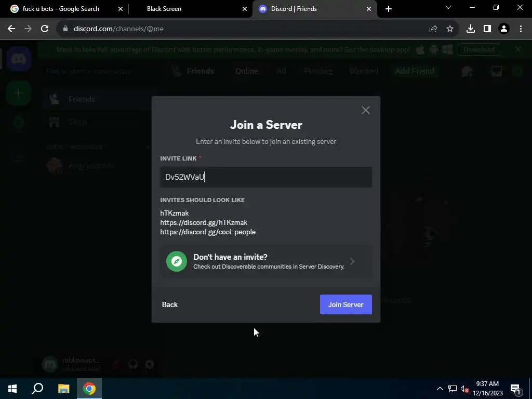Click the Add Friend button

tap(415, 71)
